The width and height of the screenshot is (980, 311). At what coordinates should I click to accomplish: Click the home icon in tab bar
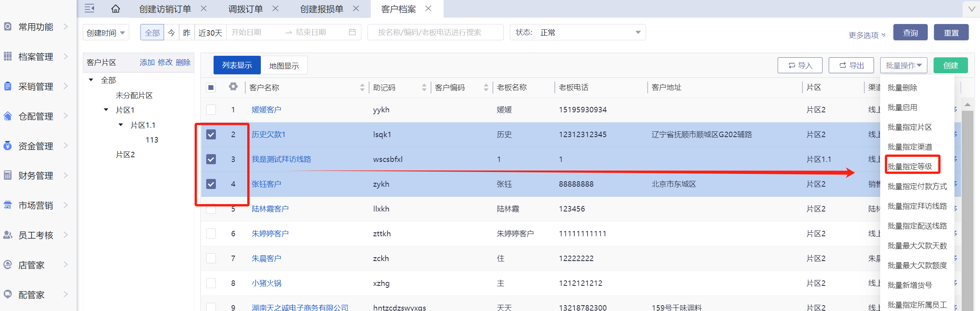click(115, 9)
